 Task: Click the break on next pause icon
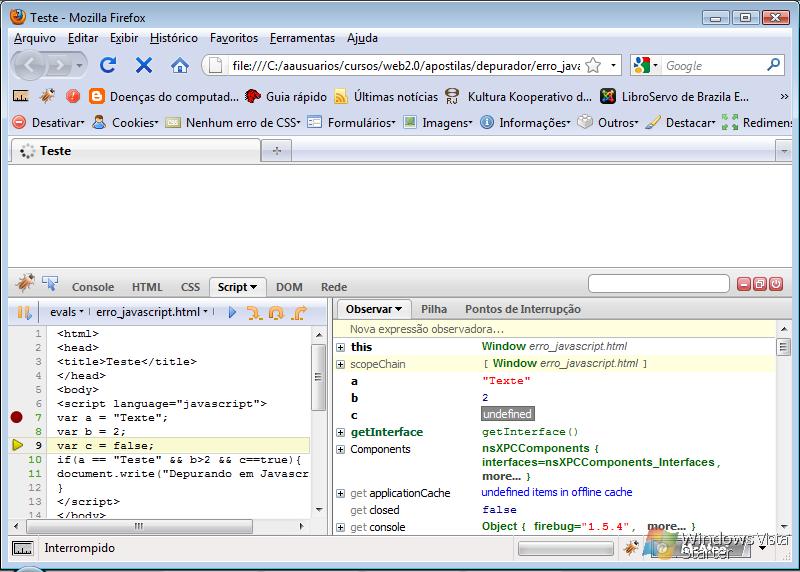point(24,312)
